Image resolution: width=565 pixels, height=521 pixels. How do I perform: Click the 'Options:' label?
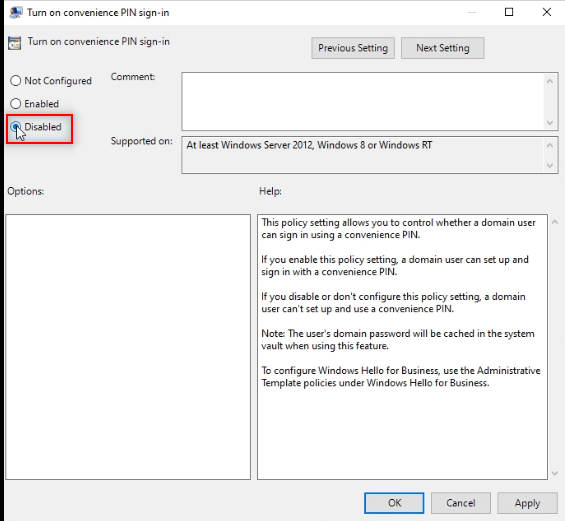coord(26,191)
